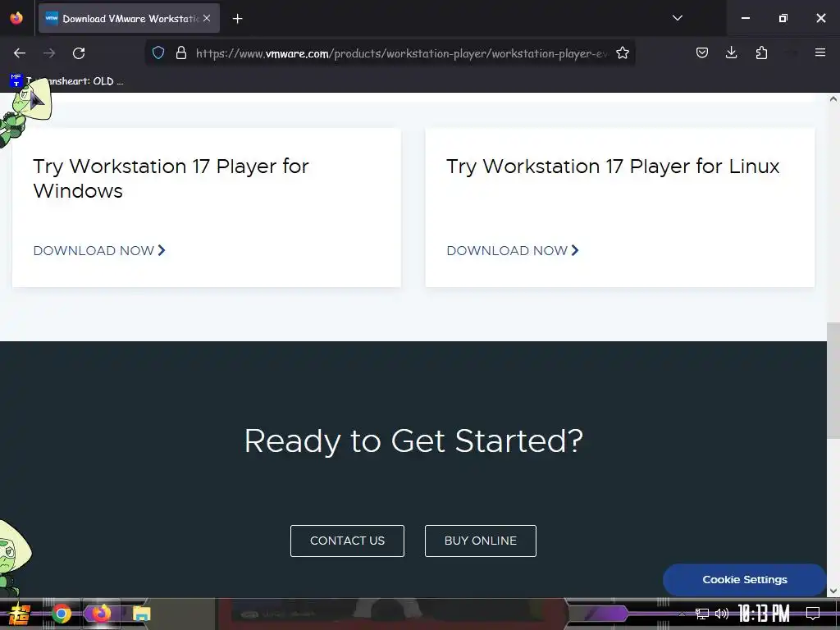Go back to the previous page

tap(20, 53)
